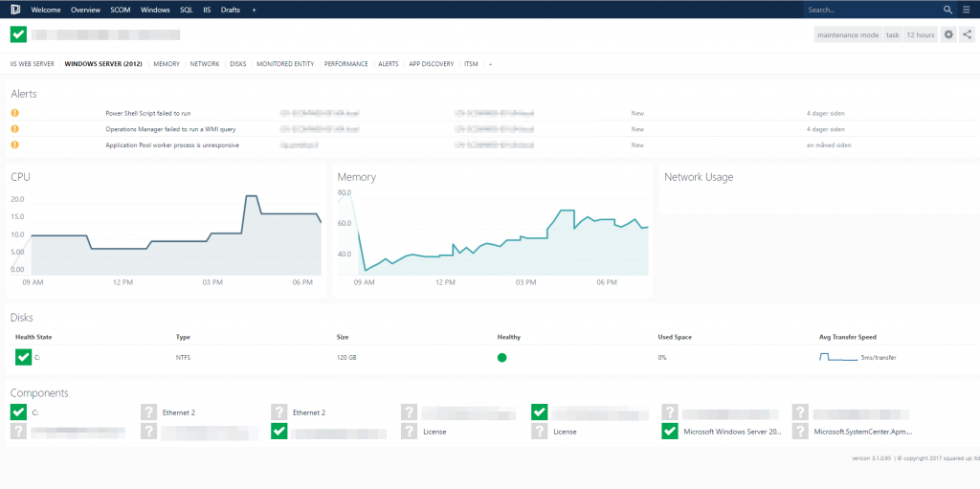Click warning icon for Power Shell Script alert
The width and height of the screenshot is (980, 489).
(x=15, y=113)
